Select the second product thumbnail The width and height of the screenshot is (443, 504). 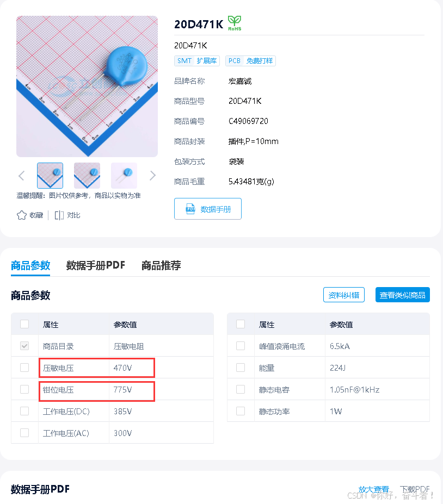pos(87,176)
